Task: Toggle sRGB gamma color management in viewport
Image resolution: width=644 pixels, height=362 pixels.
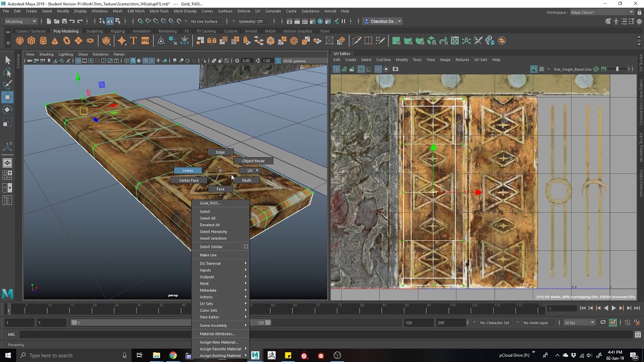Action: point(278,61)
